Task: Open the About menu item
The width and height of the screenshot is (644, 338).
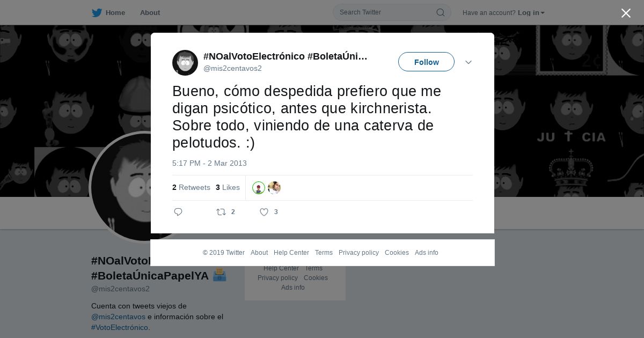Action: coord(150,13)
